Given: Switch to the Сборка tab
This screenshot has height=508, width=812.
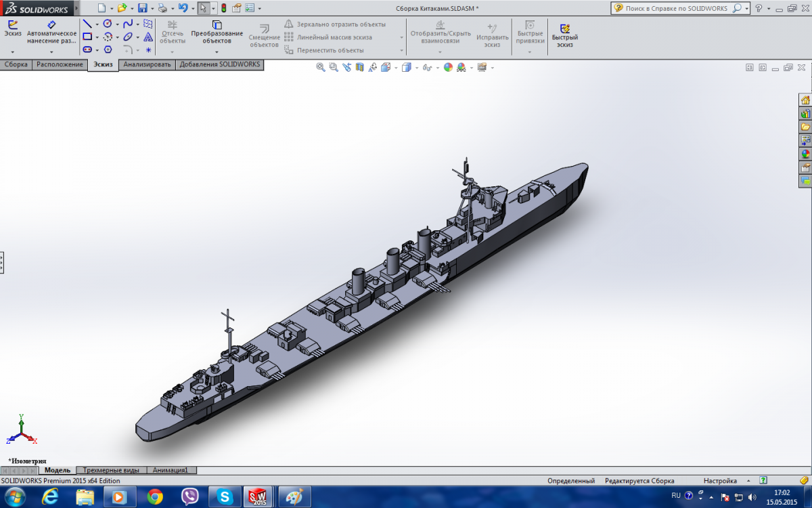Looking at the screenshot, I should pyautogui.click(x=16, y=64).
